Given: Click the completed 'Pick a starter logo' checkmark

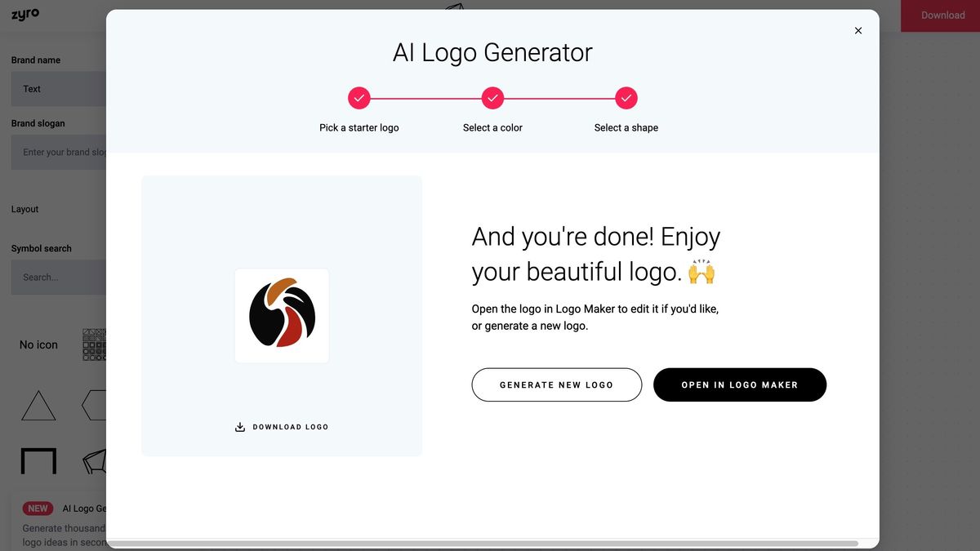Looking at the screenshot, I should (x=359, y=97).
